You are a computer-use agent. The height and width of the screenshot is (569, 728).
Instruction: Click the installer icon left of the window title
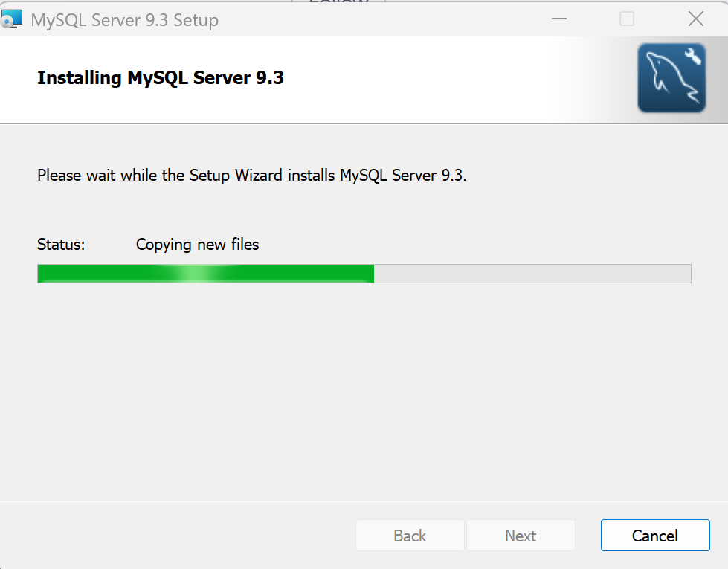(12, 18)
